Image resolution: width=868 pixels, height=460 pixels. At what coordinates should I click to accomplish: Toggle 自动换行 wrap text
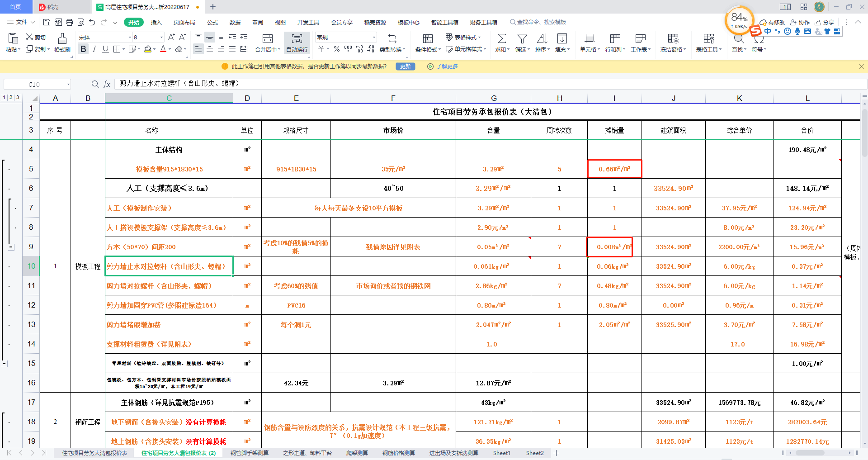tap(297, 43)
